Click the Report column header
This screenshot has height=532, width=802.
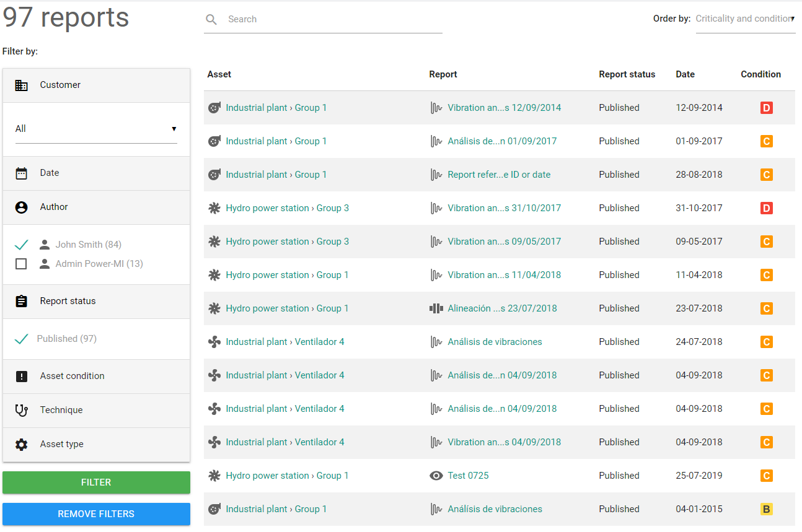pos(443,74)
